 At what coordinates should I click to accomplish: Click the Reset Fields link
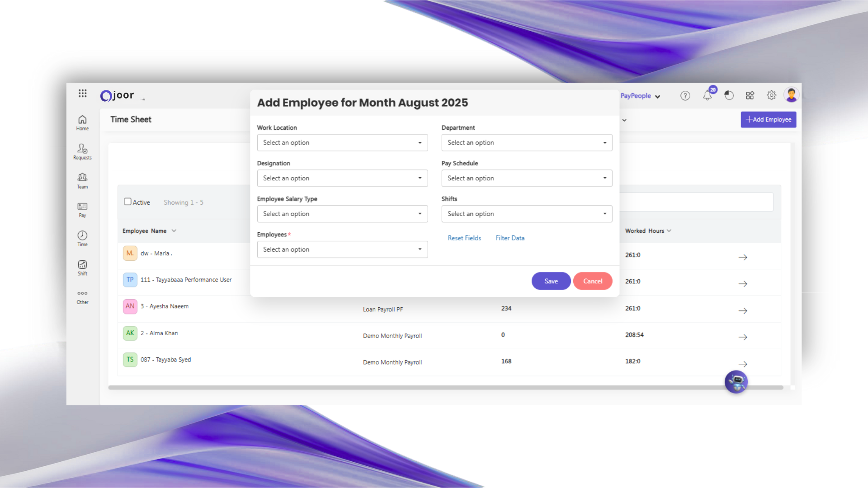[x=464, y=238]
